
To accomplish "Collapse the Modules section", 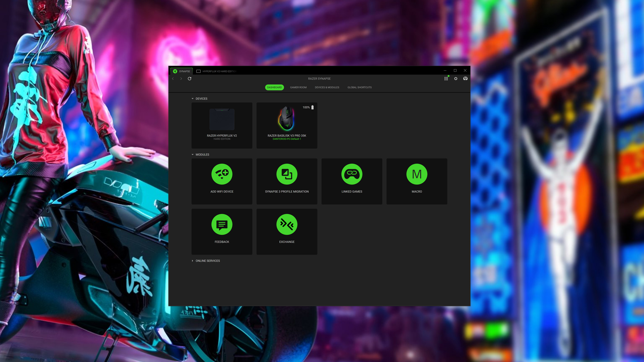I will point(193,154).
